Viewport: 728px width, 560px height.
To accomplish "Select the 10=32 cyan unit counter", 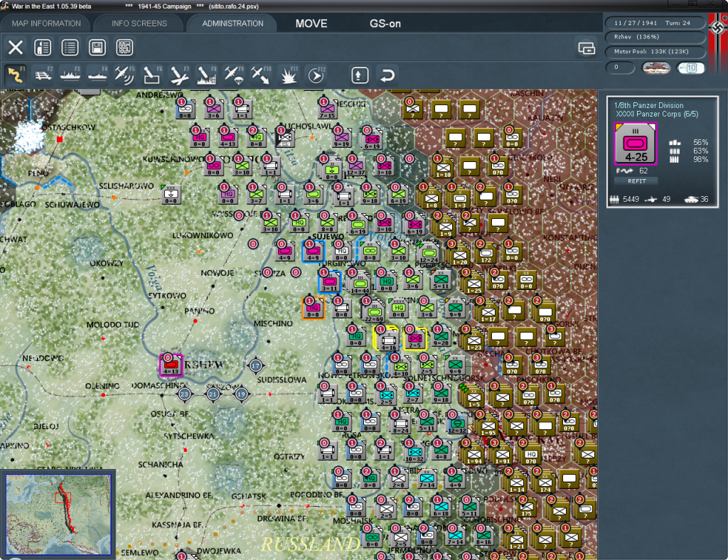I will [414, 452].
